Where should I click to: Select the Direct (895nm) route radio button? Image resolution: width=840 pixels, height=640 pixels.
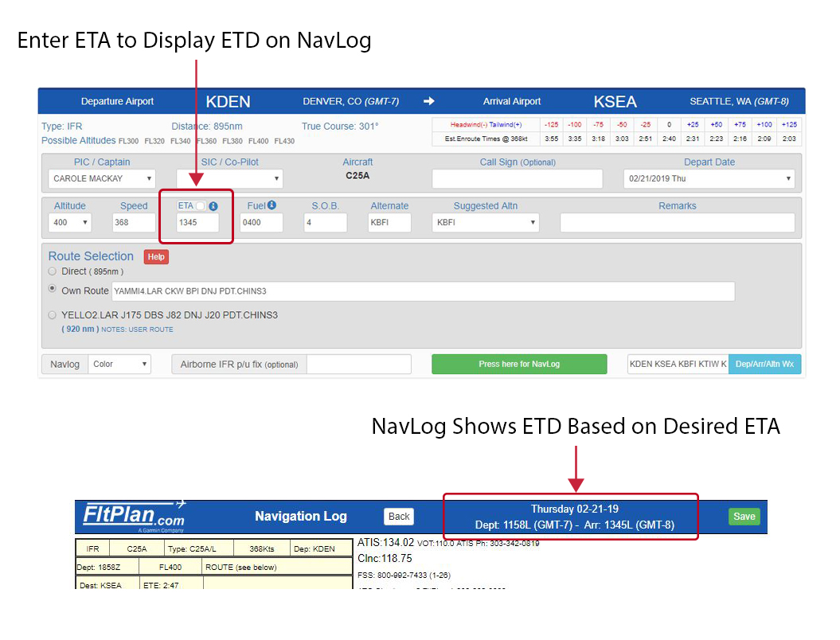click(52, 271)
